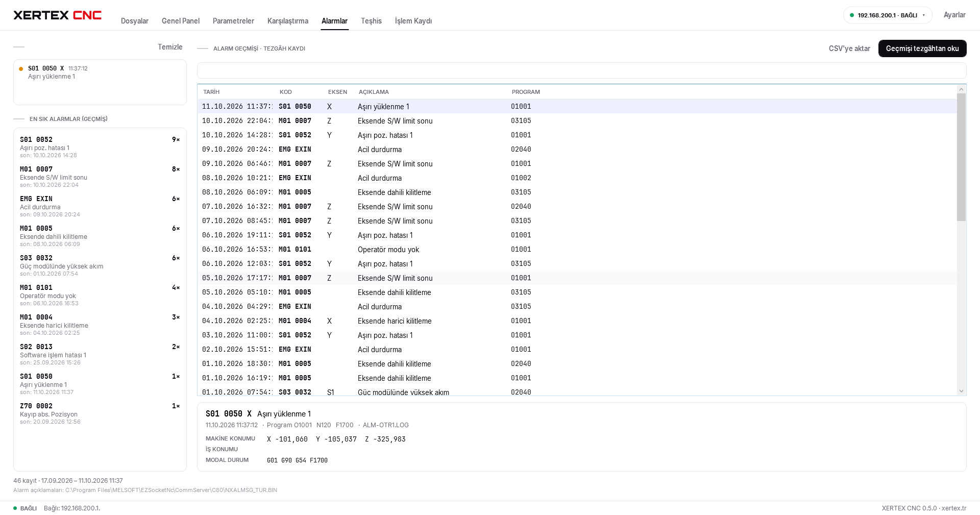980x515 pixels.
Task: Click frequent alarm S01 0052 with 9× count
Action: (x=100, y=147)
